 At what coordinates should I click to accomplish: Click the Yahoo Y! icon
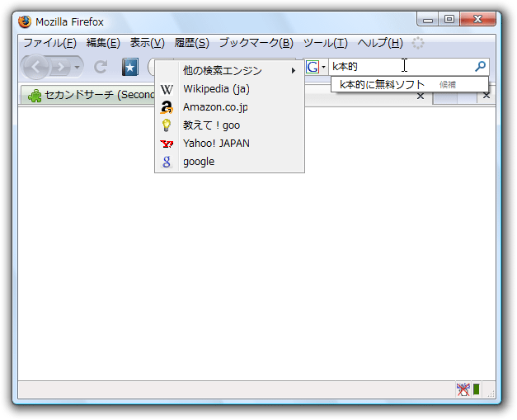[x=167, y=144]
